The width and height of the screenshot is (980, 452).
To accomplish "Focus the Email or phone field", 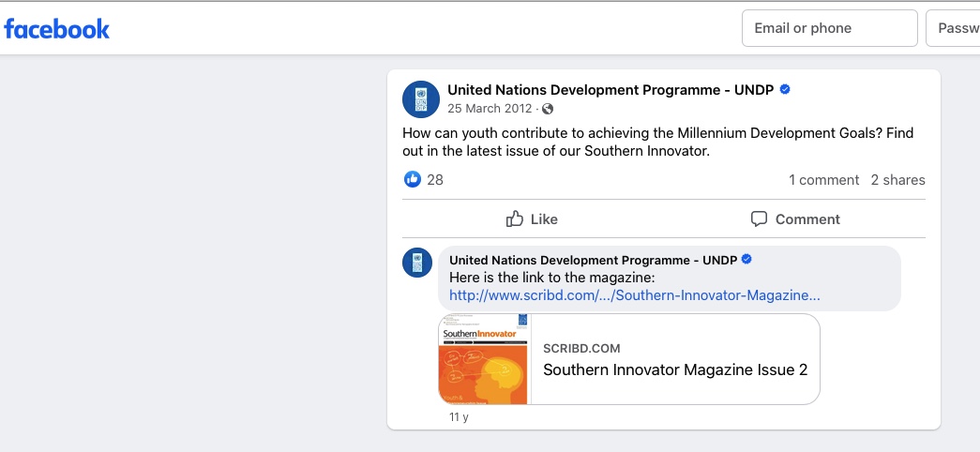I will [829, 28].
